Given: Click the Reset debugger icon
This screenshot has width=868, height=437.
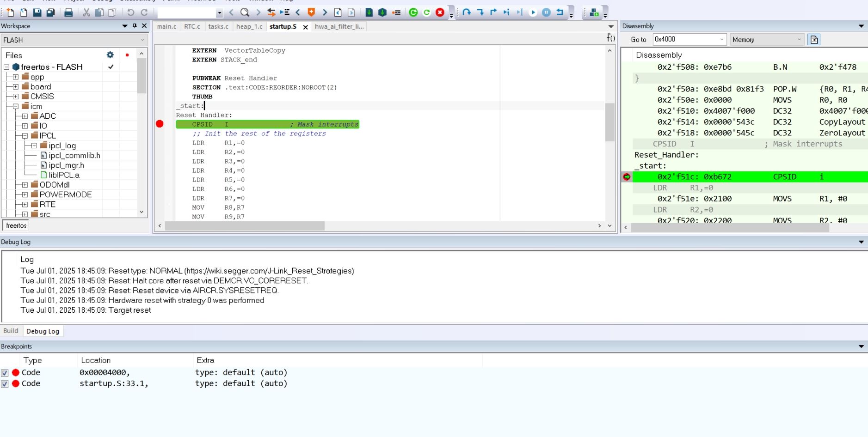Looking at the screenshot, I should 560,12.
